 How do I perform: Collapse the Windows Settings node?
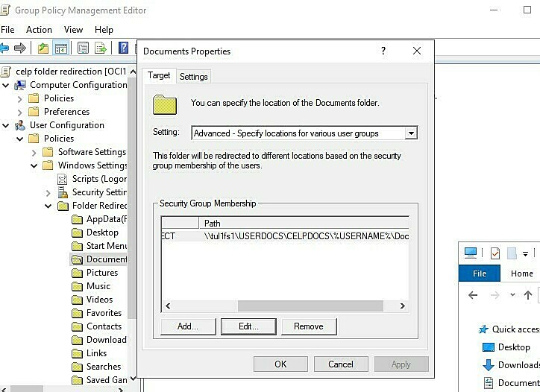(34, 165)
